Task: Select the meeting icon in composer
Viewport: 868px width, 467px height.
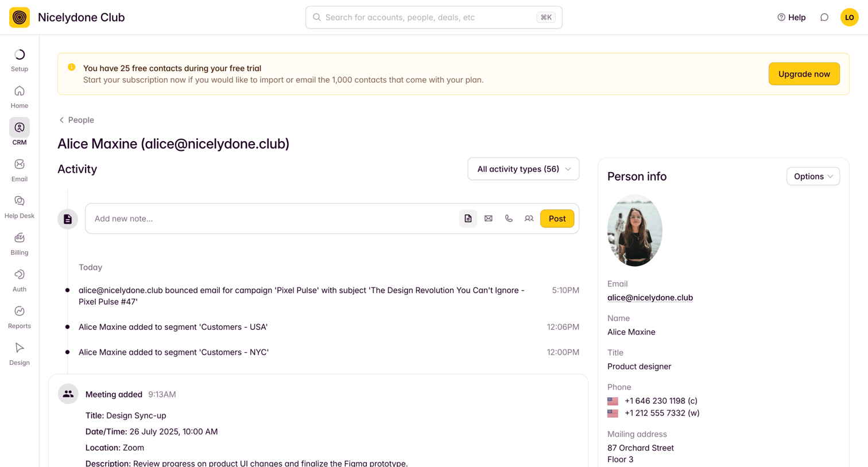Action: (529, 219)
